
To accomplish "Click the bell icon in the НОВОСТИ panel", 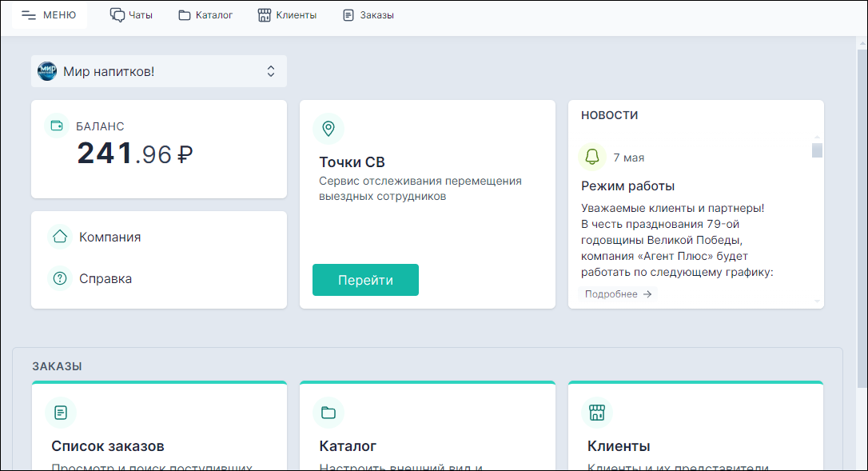I will coord(592,157).
